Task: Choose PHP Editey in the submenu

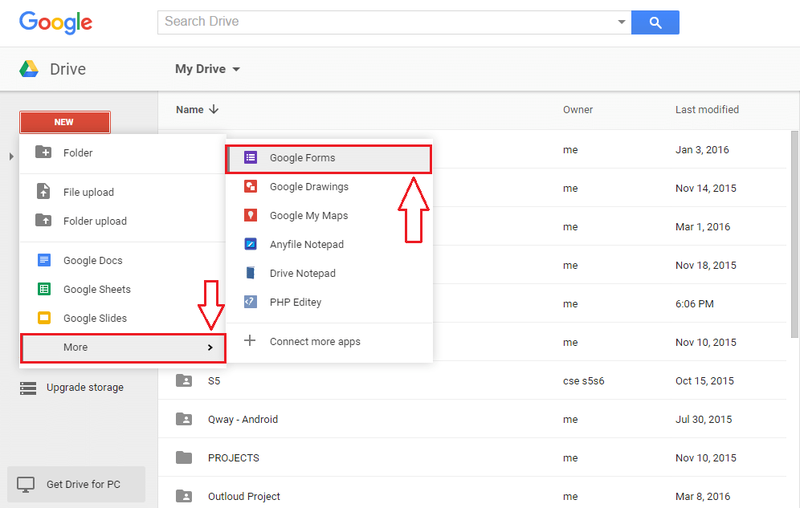Action: (329, 302)
